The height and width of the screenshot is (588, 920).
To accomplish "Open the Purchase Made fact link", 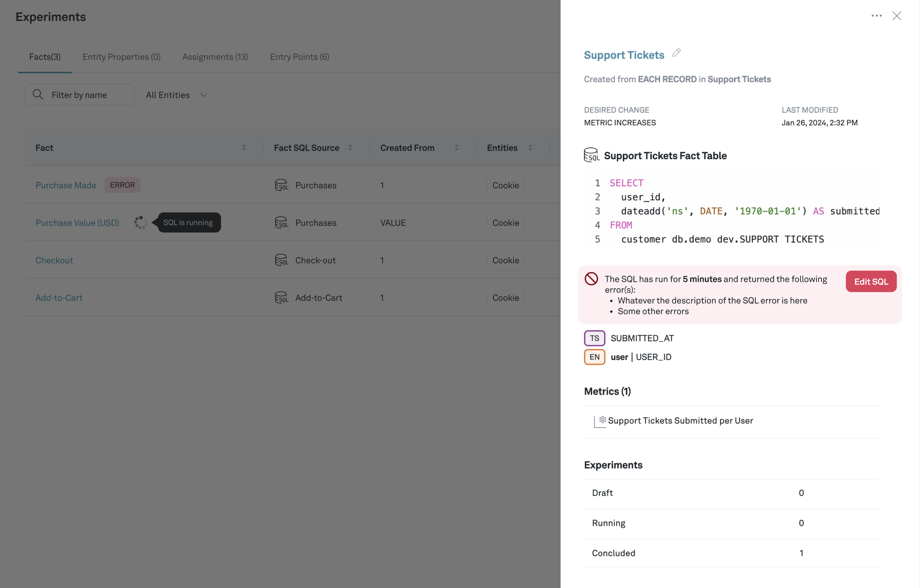I will click(x=66, y=185).
